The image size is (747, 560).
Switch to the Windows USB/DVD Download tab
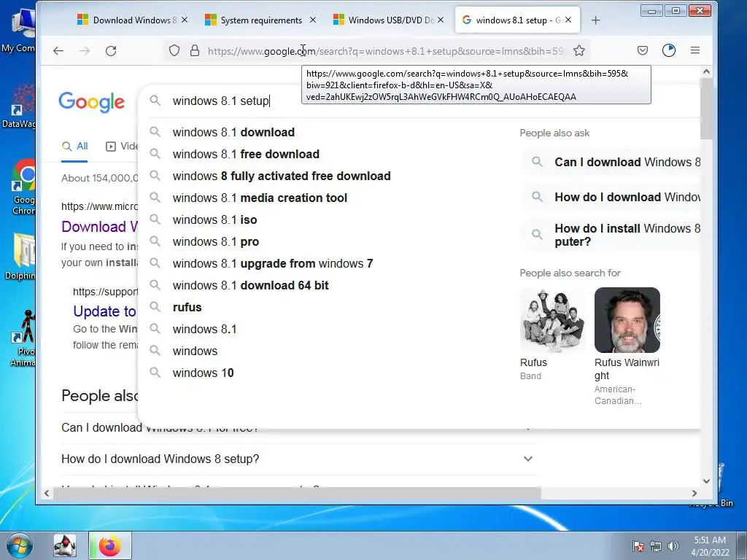coord(388,20)
